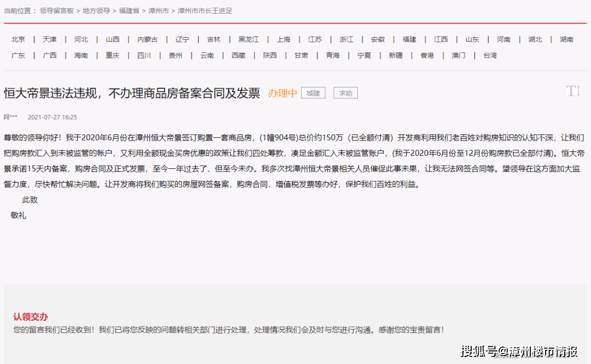Screen dimensions: 591x364
Task: Select the 北京 region link
Action: [x=18, y=39]
